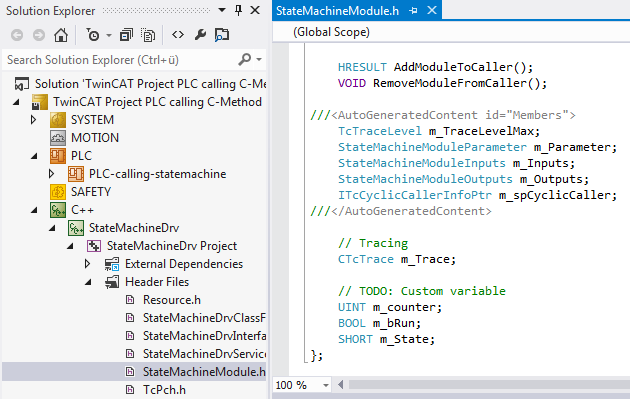The image size is (630, 399).
Task: Select the StateMachineDrvClassF header file
Action: coord(204,318)
